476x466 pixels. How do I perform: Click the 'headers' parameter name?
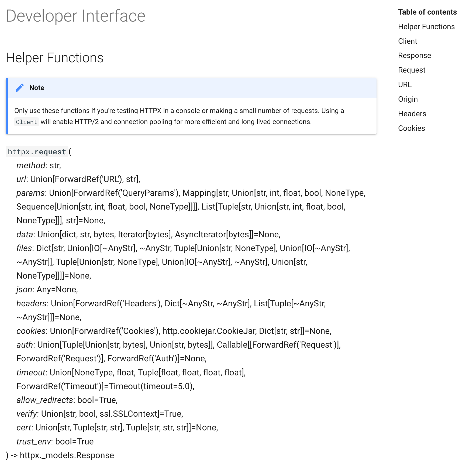pyautogui.click(x=32, y=303)
